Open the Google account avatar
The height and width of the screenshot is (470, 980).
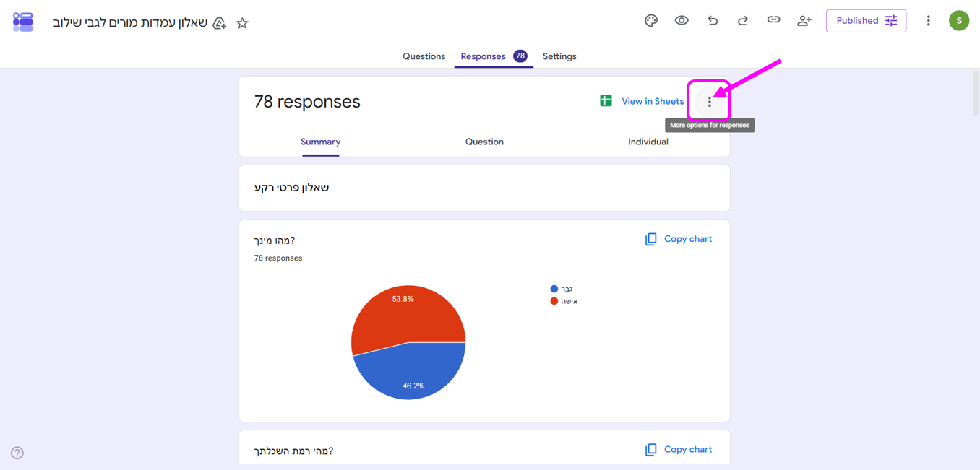tap(959, 21)
